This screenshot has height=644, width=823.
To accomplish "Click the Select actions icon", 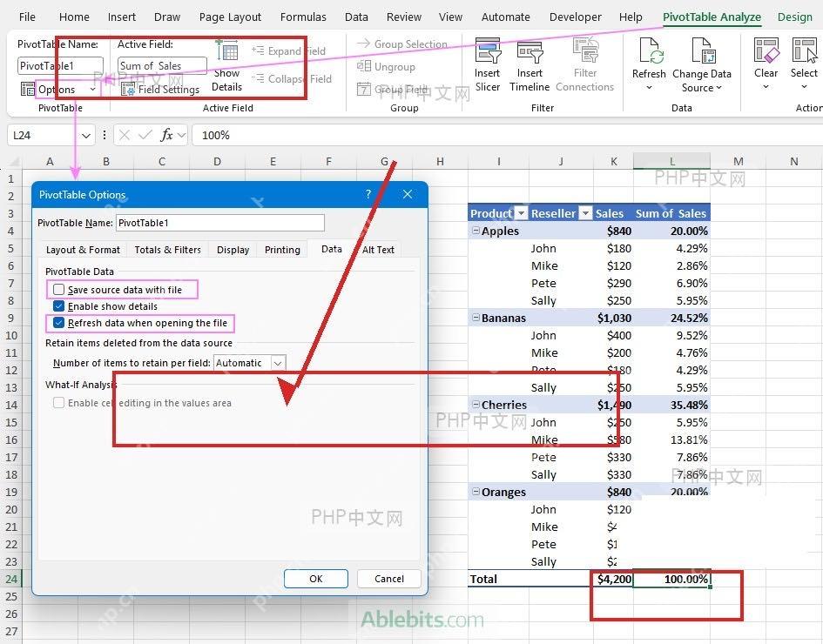I will tap(804, 50).
